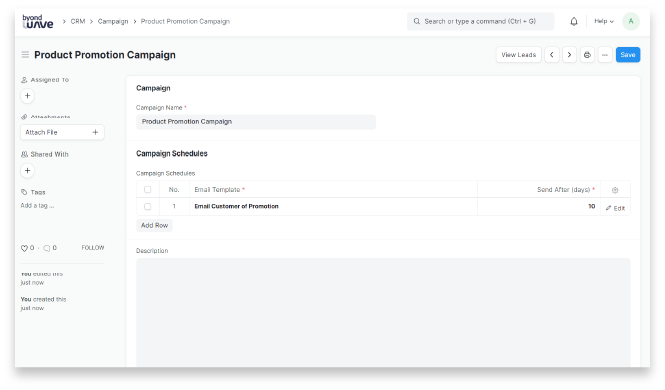Open the table column settings gear

pyautogui.click(x=615, y=190)
